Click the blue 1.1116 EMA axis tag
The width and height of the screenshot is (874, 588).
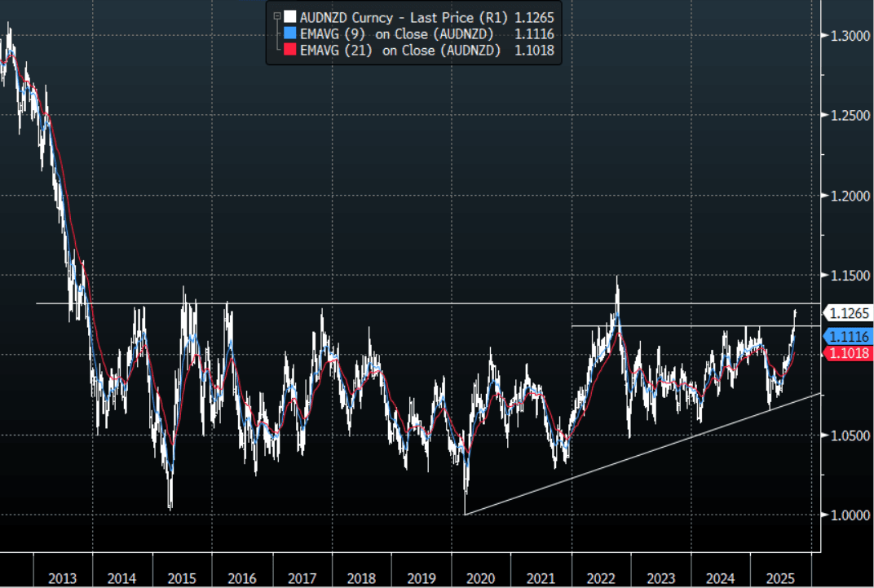(x=849, y=336)
